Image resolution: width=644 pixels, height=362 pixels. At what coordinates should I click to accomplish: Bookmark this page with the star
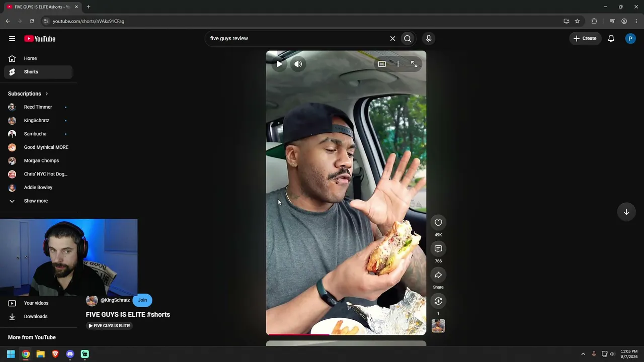click(577, 21)
